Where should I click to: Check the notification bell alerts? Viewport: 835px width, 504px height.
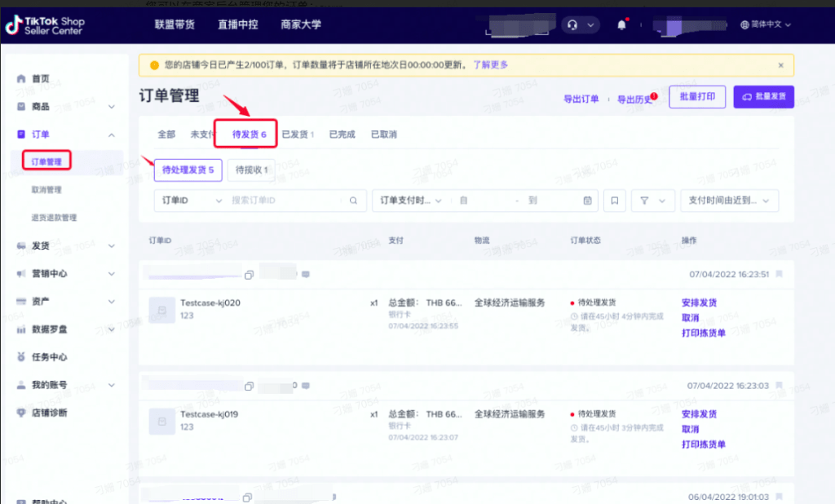(621, 24)
